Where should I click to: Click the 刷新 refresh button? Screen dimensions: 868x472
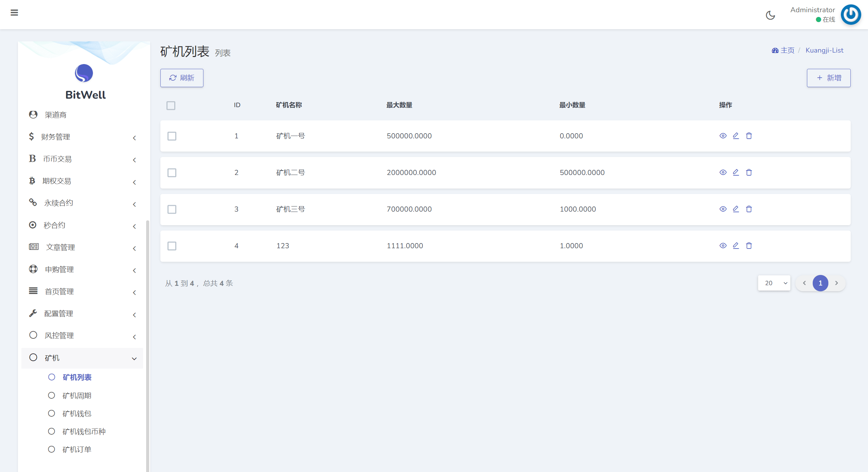[182, 78]
